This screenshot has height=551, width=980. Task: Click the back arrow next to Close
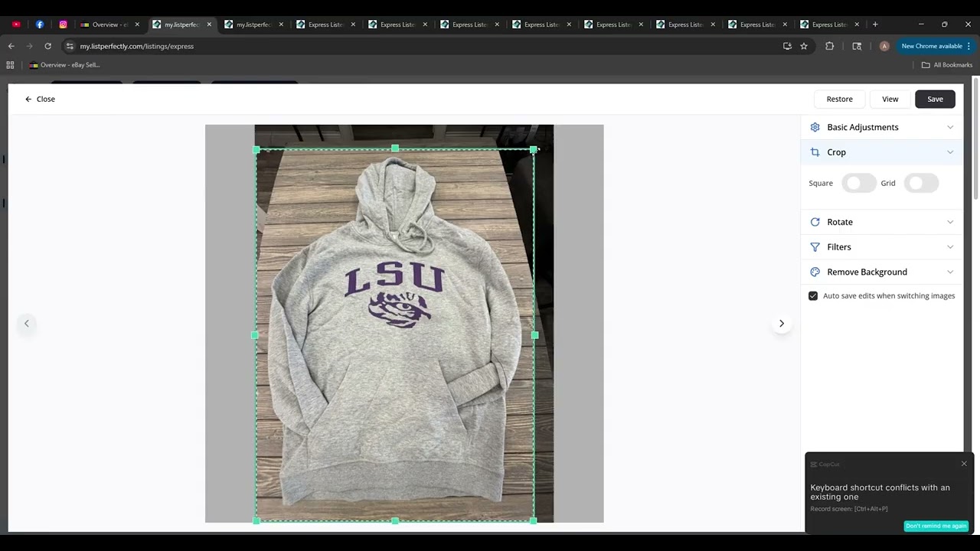(x=28, y=99)
